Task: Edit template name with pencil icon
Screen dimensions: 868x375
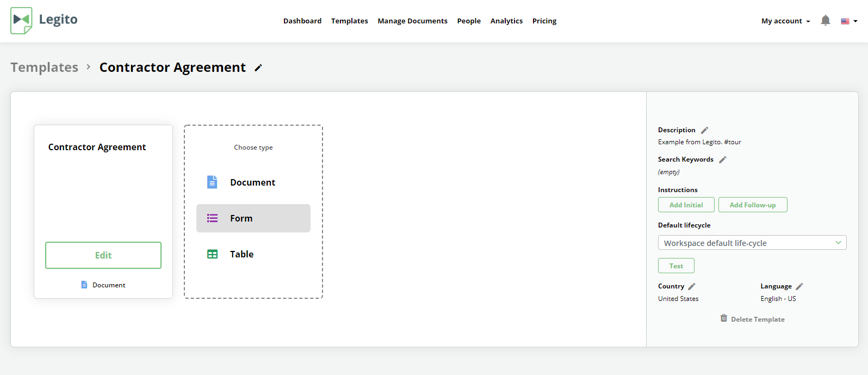Action: pos(258,67)
